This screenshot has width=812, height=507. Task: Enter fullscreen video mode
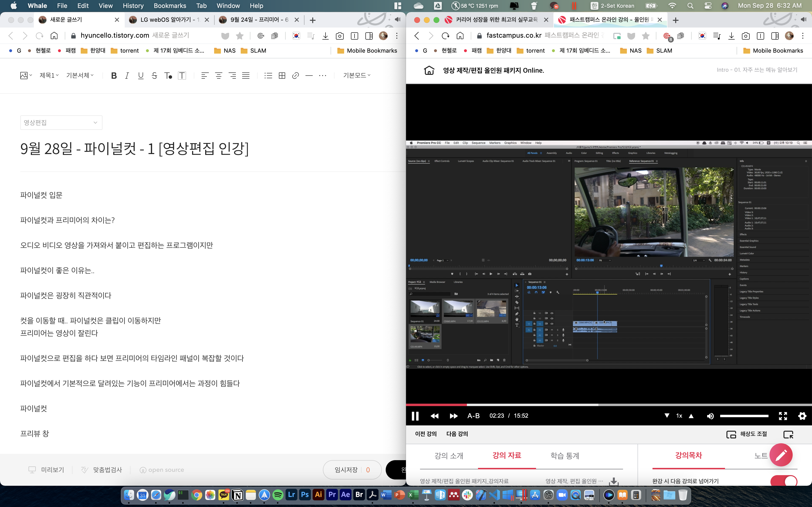pyautogui.click(x=783, y=416)
